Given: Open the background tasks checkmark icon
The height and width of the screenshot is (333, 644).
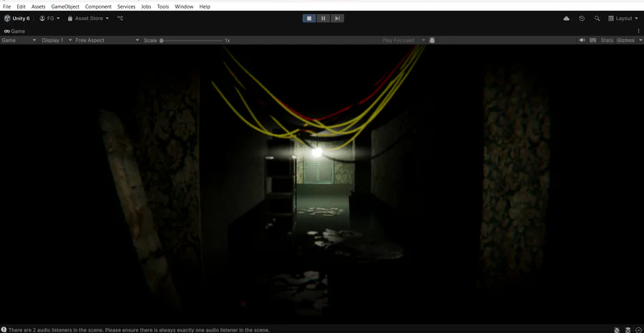Looking at the screenshot, I should 638,329.
